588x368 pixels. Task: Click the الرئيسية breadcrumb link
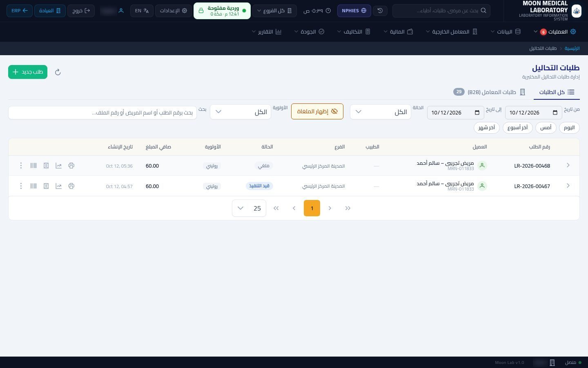572,48
